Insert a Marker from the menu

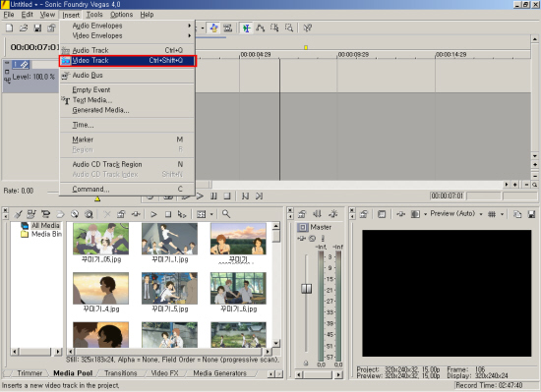pyautogui.click(x=127, y=140)
